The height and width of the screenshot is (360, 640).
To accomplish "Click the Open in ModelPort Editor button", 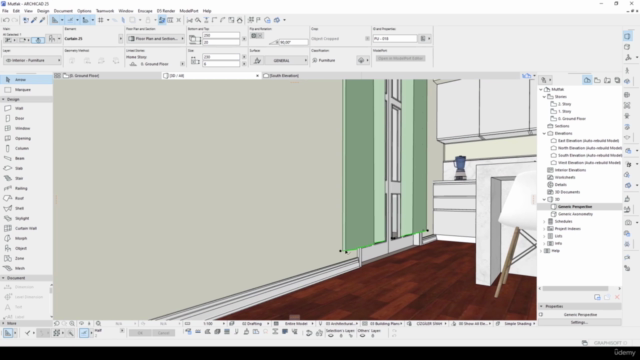I will [400, 59].
